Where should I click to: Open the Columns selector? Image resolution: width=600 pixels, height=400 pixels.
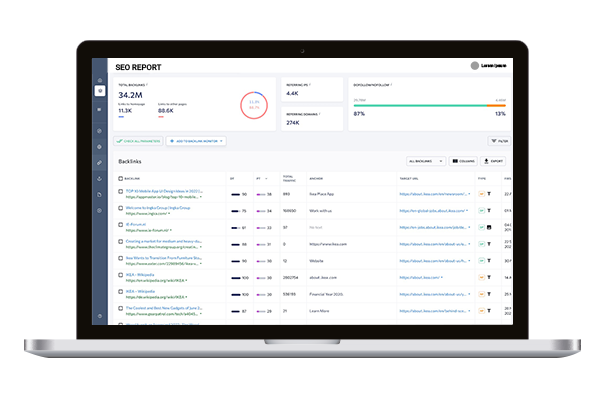(463, 160)
